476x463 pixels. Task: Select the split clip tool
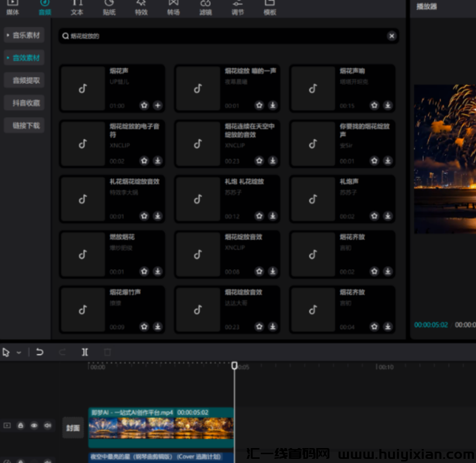[x=85, y=352]
